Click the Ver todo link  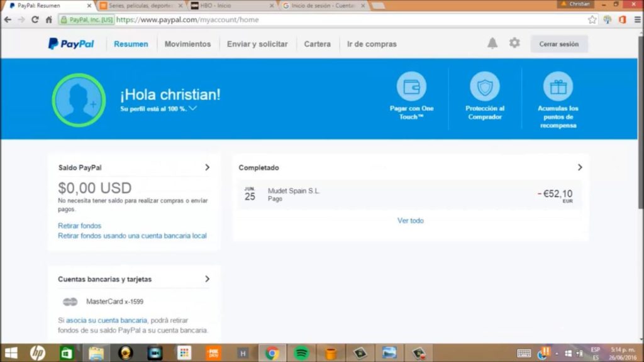[x=411, y=221]
